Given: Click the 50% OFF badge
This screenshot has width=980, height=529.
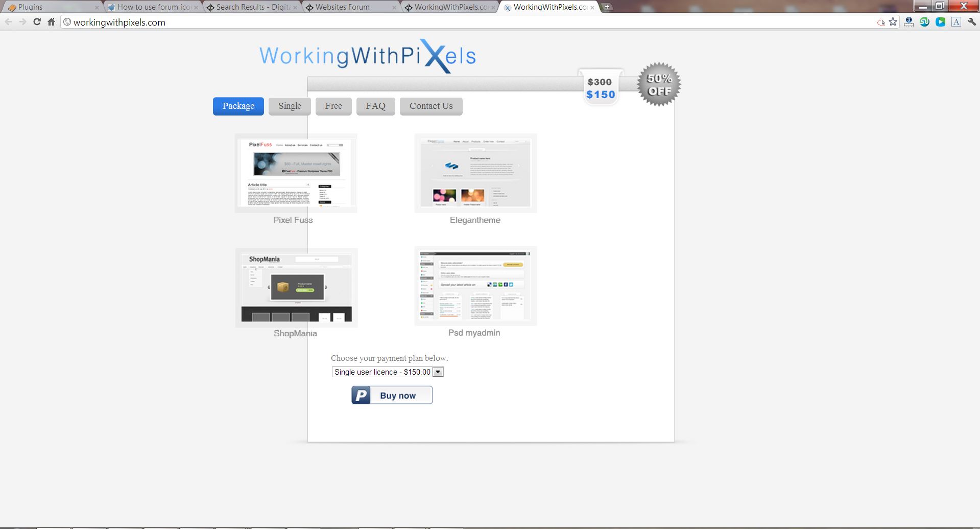Looking at the screenshot, I should [x=659, y=84].
